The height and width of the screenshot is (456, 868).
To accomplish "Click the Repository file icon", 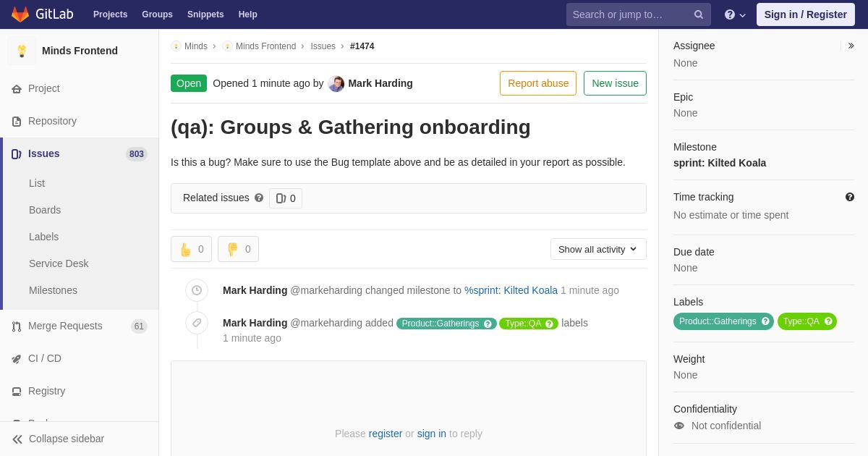I will [x=17, y=122].
